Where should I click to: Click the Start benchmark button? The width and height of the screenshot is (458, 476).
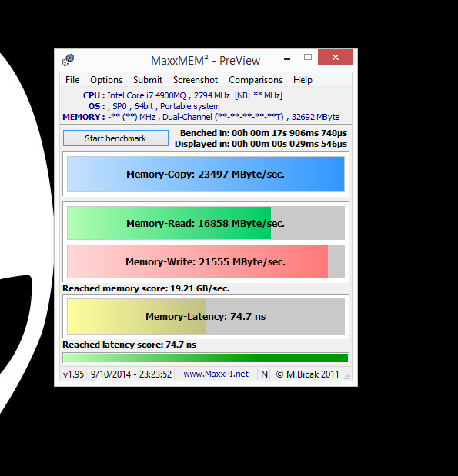pos(115,138)
